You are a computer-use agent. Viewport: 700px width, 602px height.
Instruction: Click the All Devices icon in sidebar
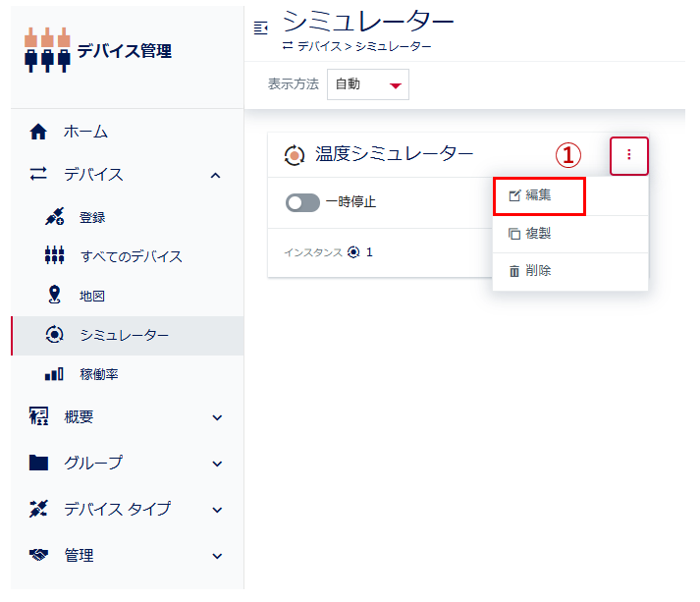click(55, 256)
